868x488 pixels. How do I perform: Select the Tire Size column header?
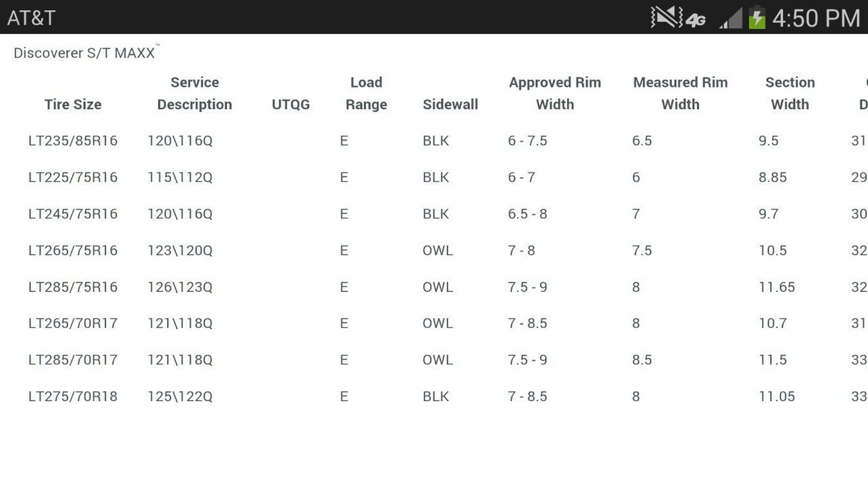click(73, 105)
